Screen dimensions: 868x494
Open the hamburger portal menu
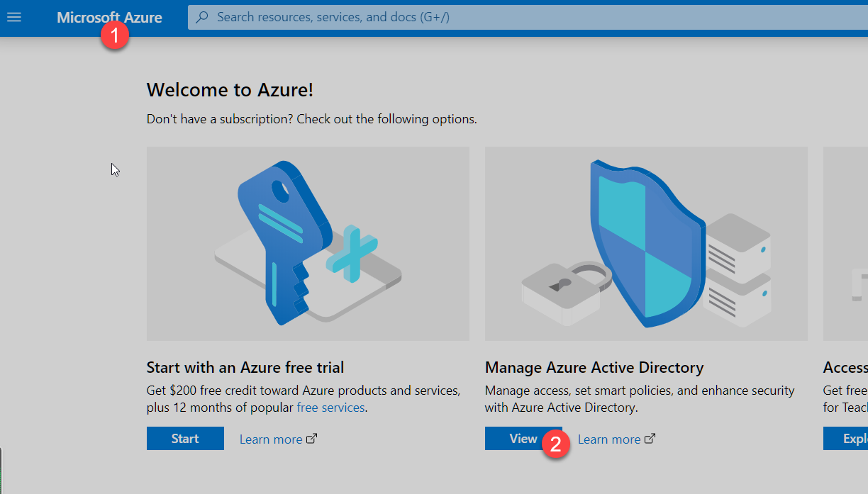[14, 17]
